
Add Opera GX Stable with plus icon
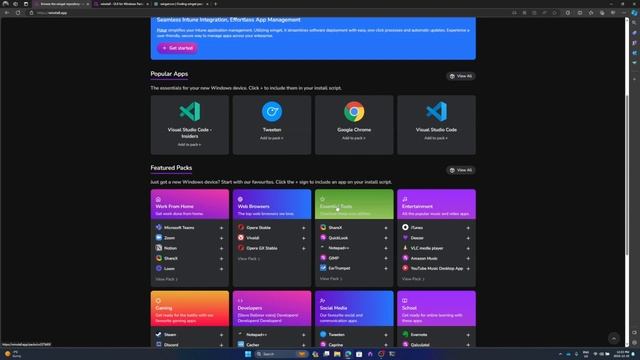(x=304, y=248)
